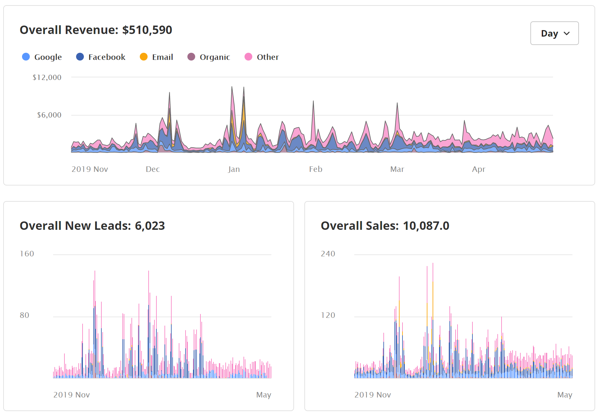Toggle the Facebook legend dot

click(x=80, y=57)
